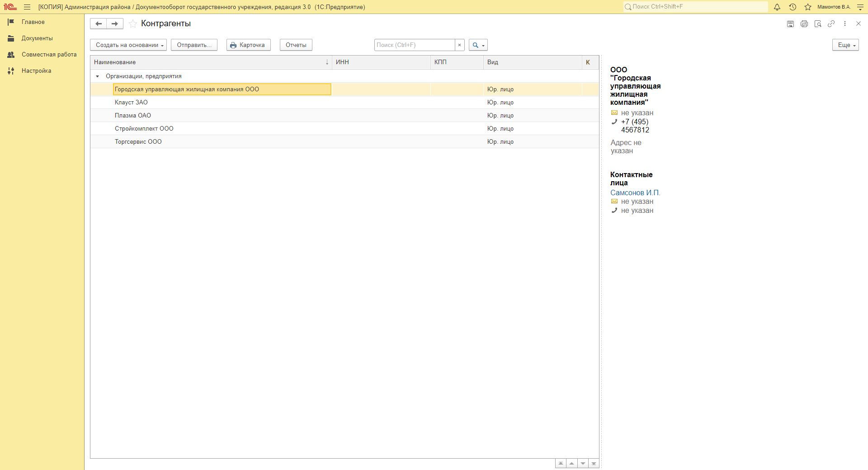Click the КПП column header
The width and height of the screenshot is (868, 470).
coord(457,62)
